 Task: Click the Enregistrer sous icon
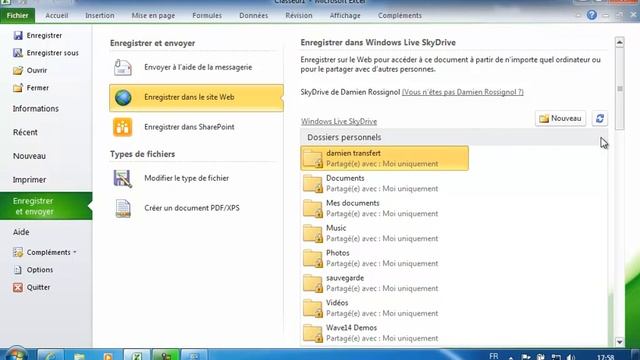(x=18, y=53)
